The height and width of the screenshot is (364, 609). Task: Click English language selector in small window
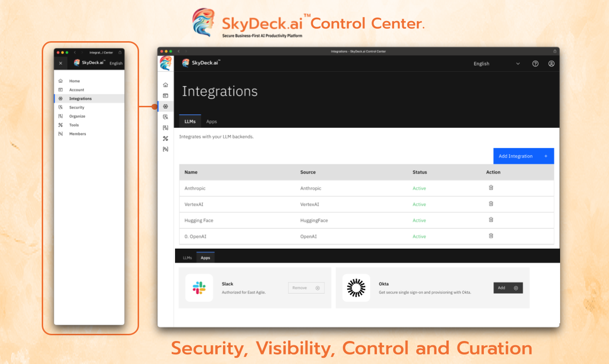tap(116, 63)
